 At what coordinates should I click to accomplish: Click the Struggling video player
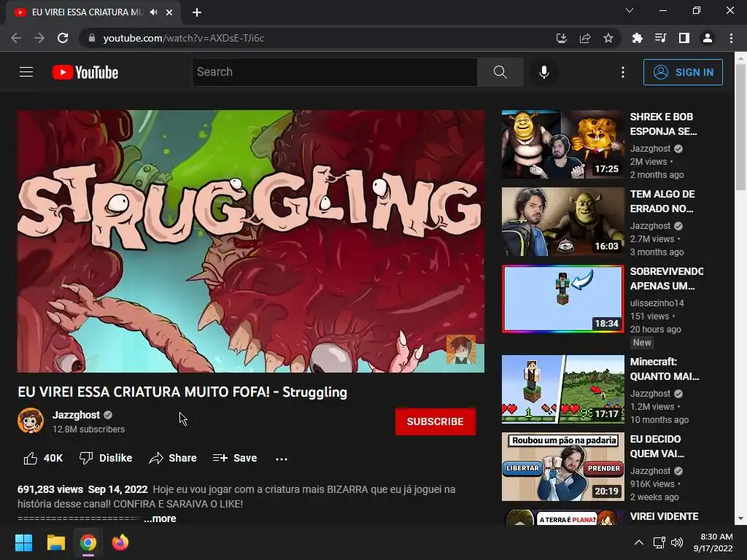251,241
